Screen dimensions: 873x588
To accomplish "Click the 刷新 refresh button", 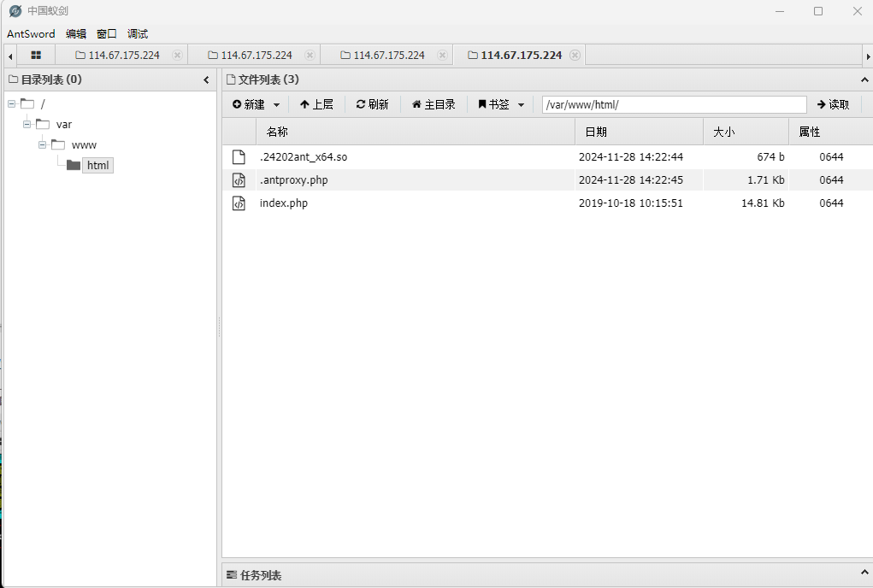I will 372,104.
